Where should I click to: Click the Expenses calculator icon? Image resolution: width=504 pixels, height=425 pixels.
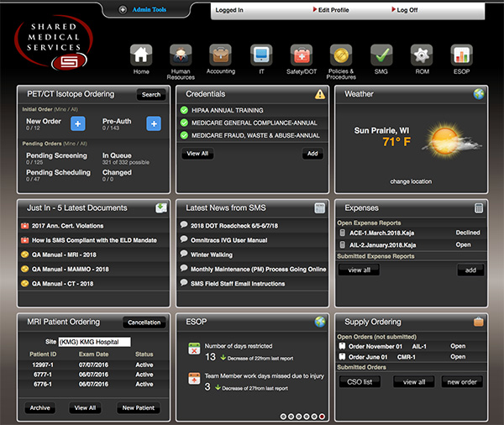[x=479, y=208]
